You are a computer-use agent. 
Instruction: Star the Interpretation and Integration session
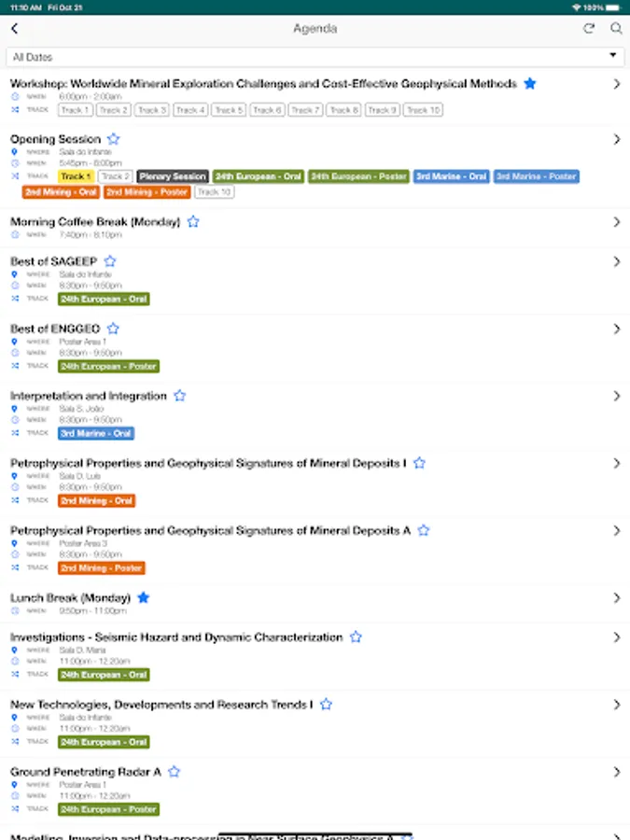(180, 396)
